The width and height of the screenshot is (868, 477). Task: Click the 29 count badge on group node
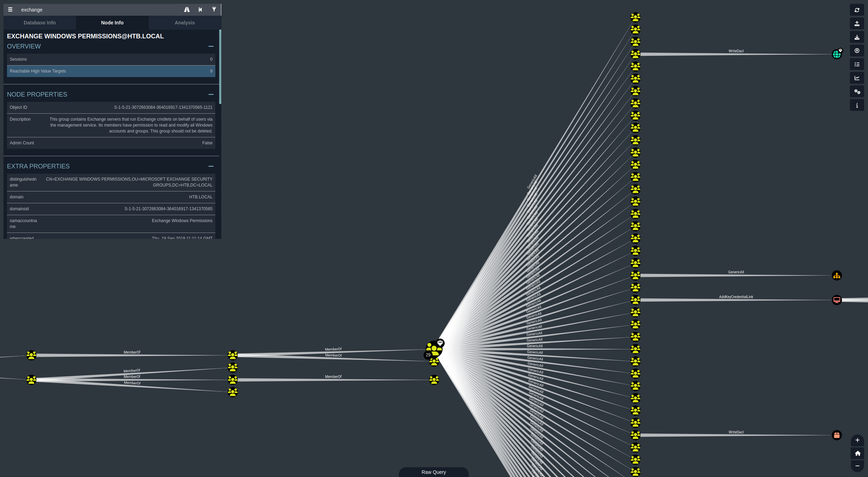pos(428,355)
